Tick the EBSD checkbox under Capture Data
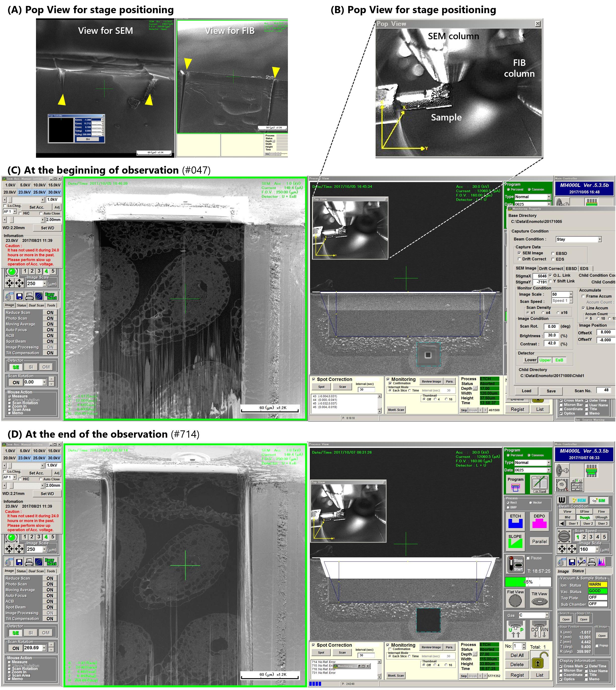This screenshot has width=616, height=690. 553,253
